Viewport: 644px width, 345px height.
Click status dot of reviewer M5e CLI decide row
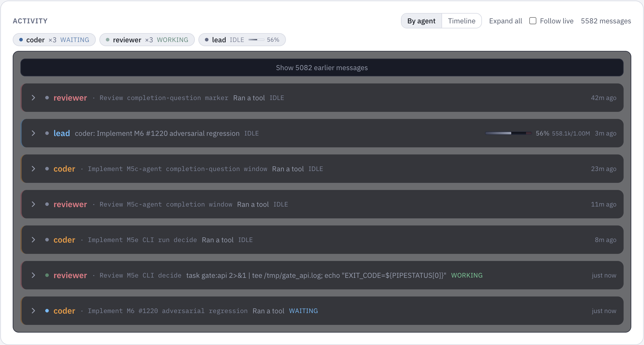pyautogui.click(x=47, y=275)
